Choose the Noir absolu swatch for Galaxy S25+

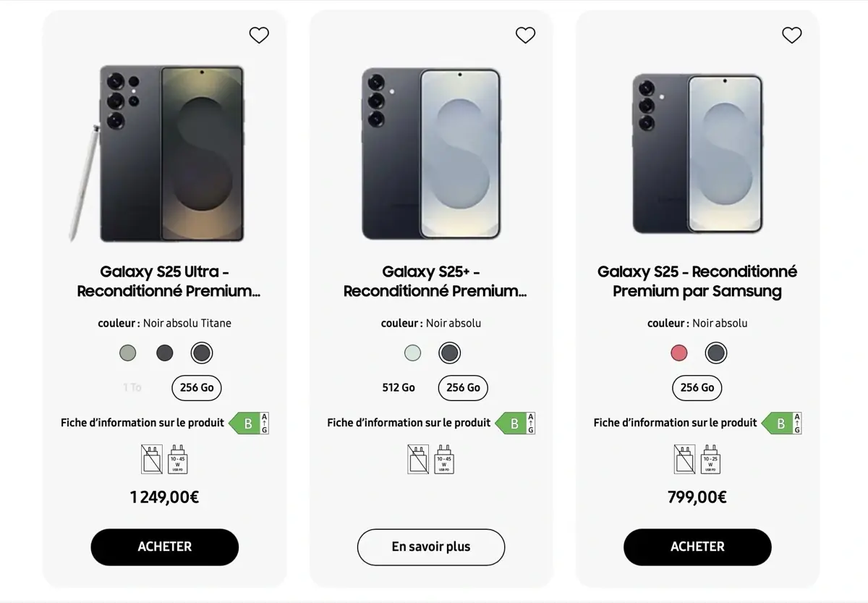pos(449,353)
